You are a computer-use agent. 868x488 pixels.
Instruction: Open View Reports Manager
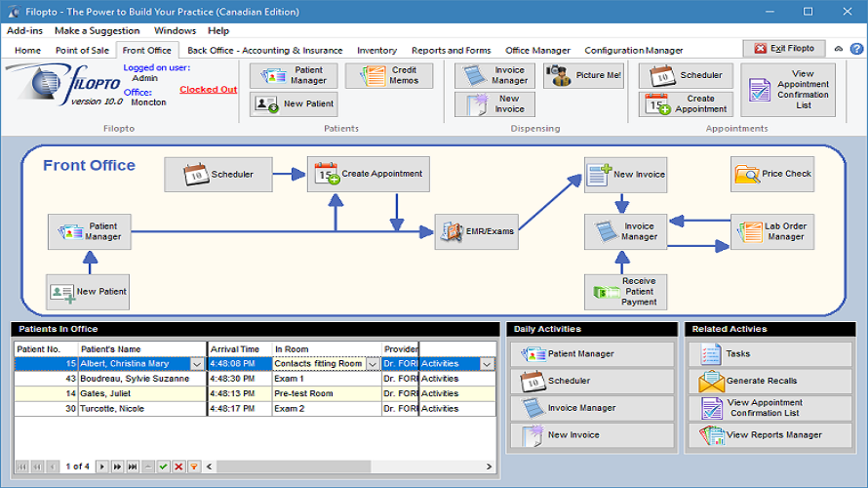click(770, 435)
